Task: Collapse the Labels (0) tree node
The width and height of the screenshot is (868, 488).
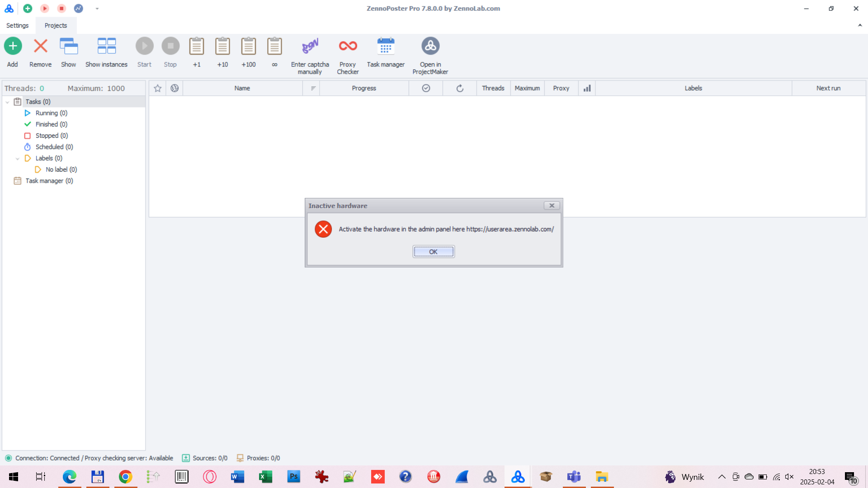Action: coord(17,159)
